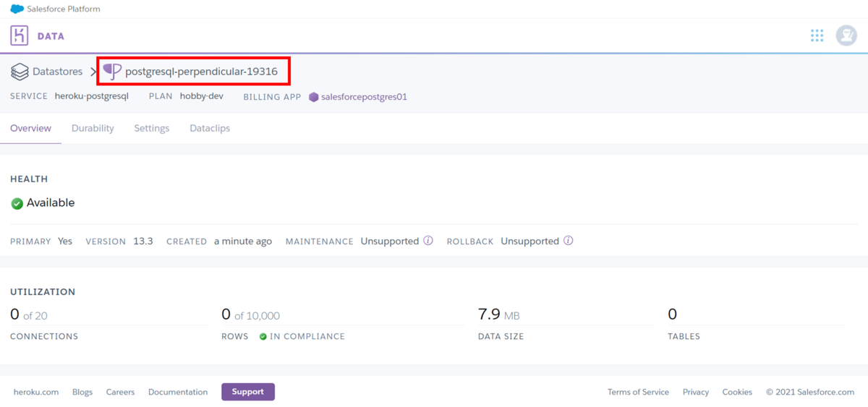
Task: Click the IN COMPLIANCE status text
Action: (307, 337)
